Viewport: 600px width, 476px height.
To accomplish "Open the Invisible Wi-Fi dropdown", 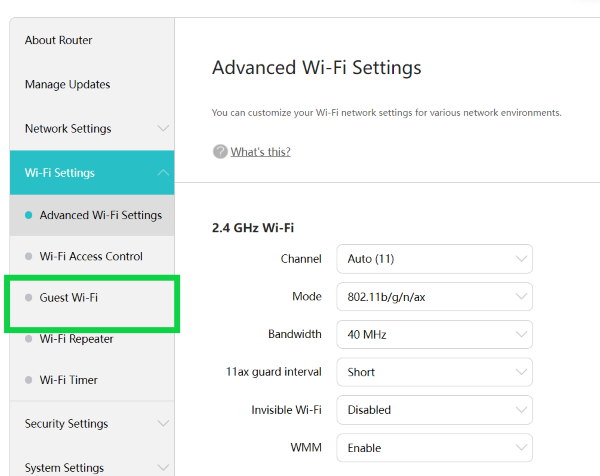I will (x=434, y=410).
